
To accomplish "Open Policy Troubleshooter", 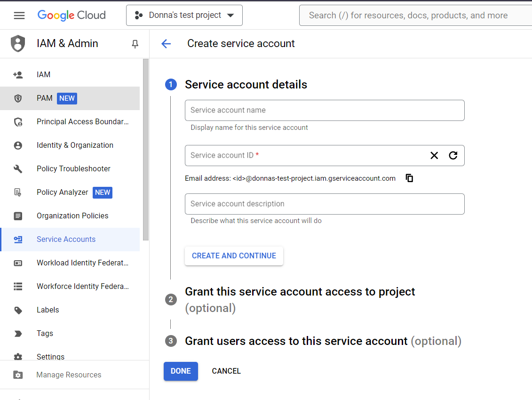I will coord(70,169).
